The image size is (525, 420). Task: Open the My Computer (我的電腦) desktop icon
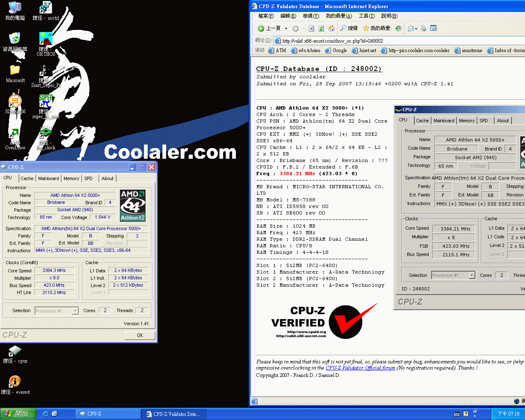15,10
